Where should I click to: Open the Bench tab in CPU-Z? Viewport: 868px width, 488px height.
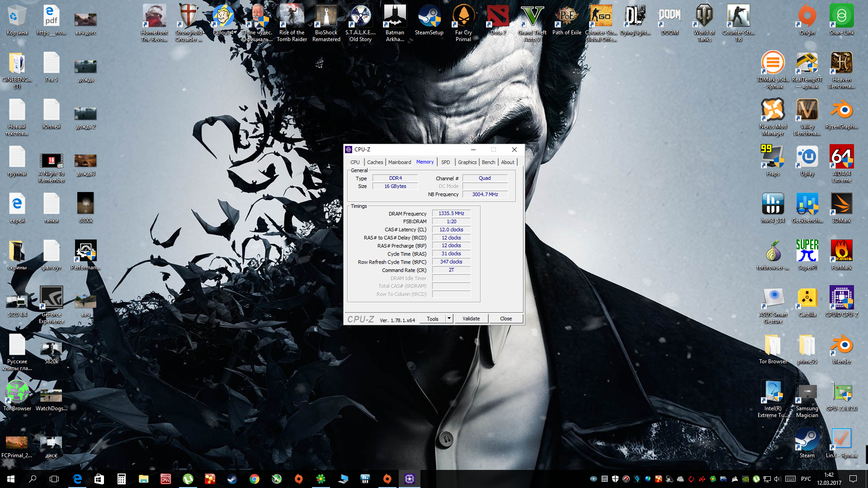coord(488,162)
